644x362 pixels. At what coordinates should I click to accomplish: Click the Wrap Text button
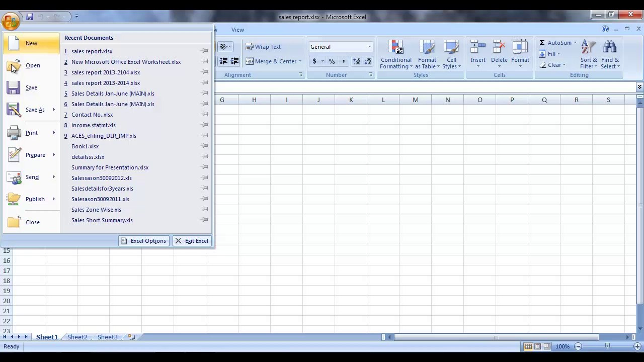[x=263, y=47]
